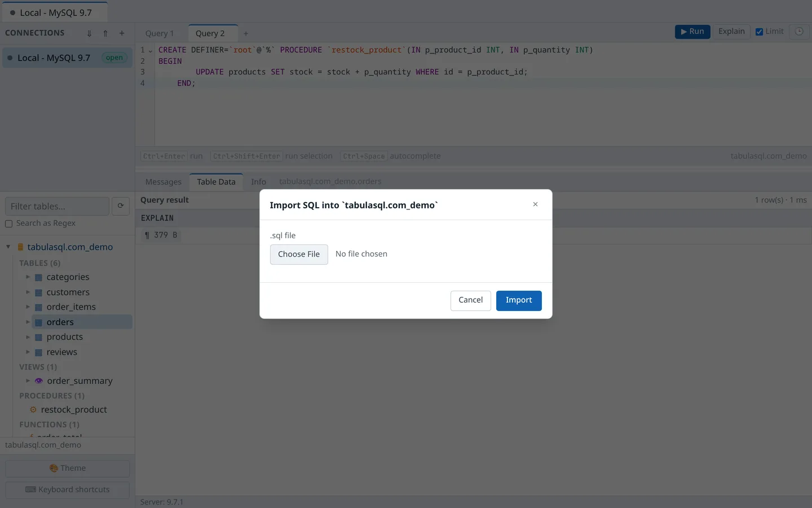812x508 pixels.
Task: Focus the Filter tables input field
Action: (57, 207)
